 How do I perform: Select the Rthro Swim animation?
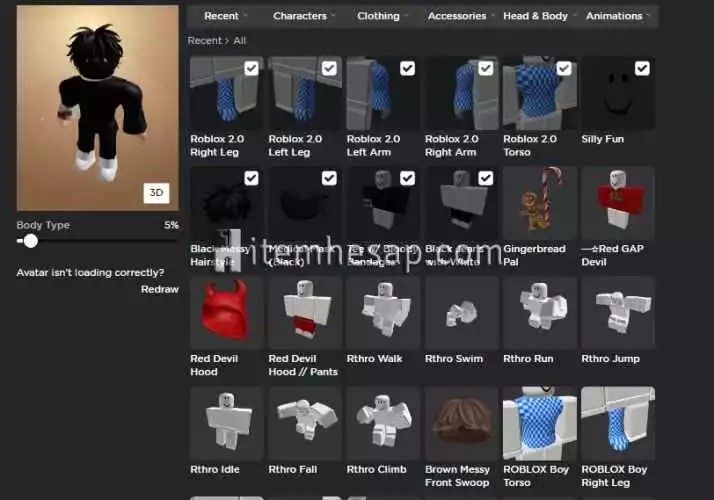coord(461,313)
